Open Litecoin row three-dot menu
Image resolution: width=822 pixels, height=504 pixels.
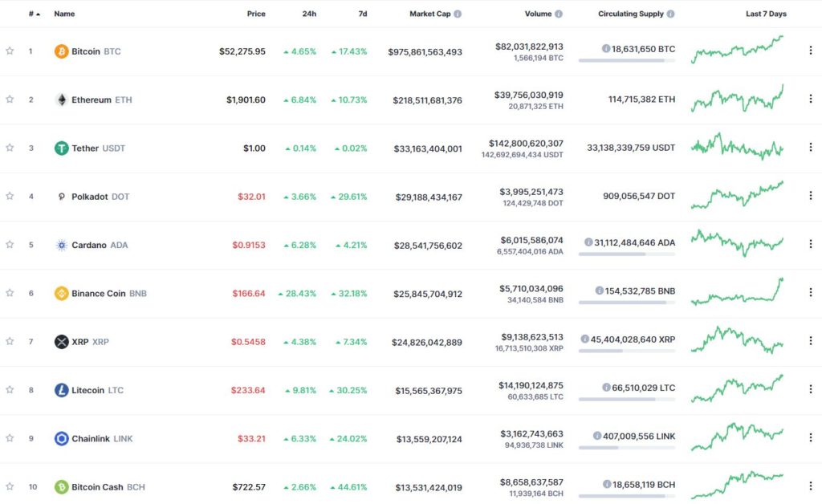pyautogui.click(x=811, y=389)
